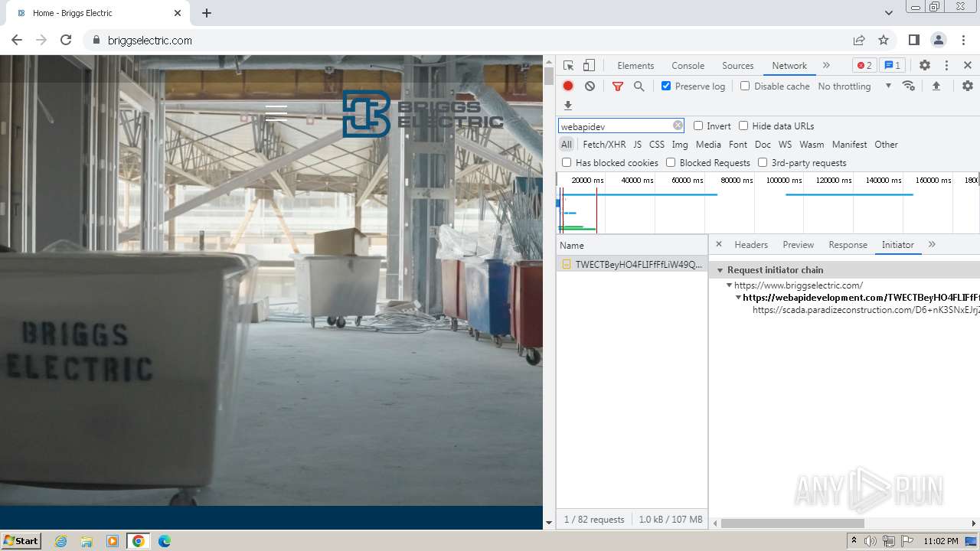Screen dimensions: 980x551
Task: Open Windows Start menu
Action: click(21, 540)
